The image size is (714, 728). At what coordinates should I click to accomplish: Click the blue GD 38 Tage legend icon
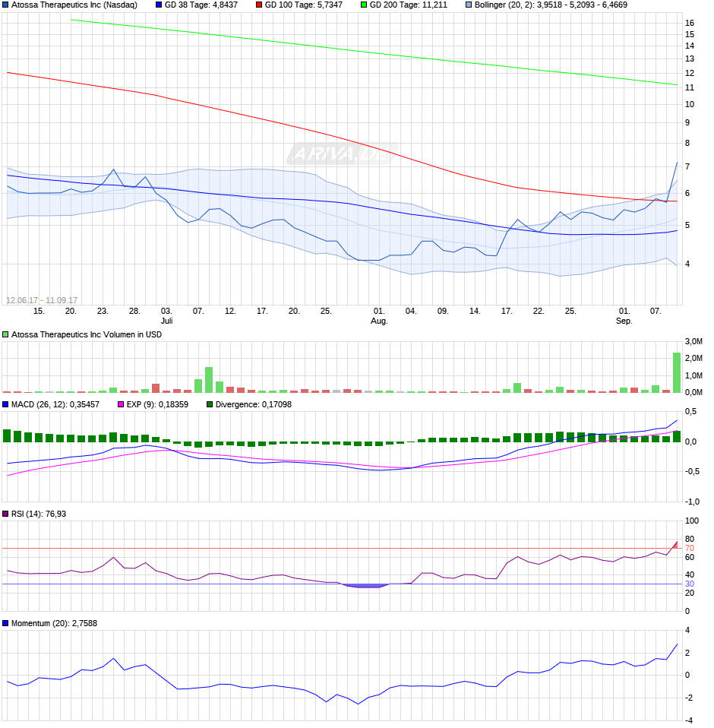(x=157, y=6)
